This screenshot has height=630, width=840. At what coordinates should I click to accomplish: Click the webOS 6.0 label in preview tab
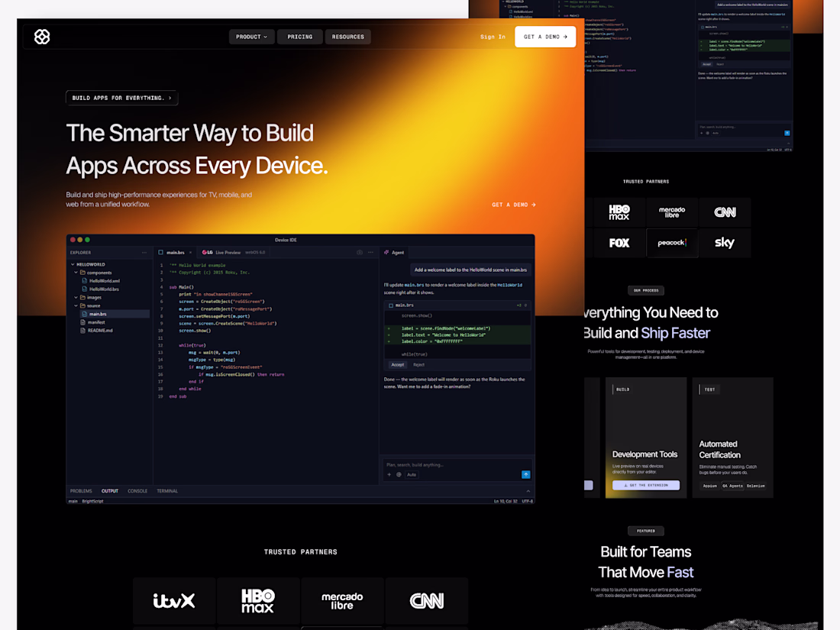pos(255,252)
